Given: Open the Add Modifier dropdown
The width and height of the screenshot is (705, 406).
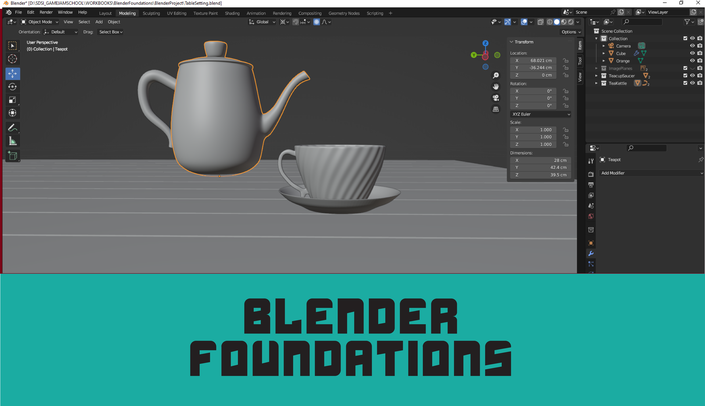Looking at the screenshot, I should [651, 173].
